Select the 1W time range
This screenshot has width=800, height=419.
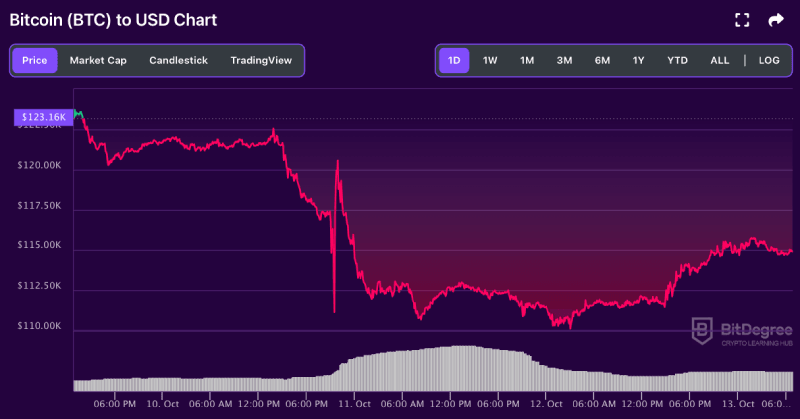pos(490,61)
